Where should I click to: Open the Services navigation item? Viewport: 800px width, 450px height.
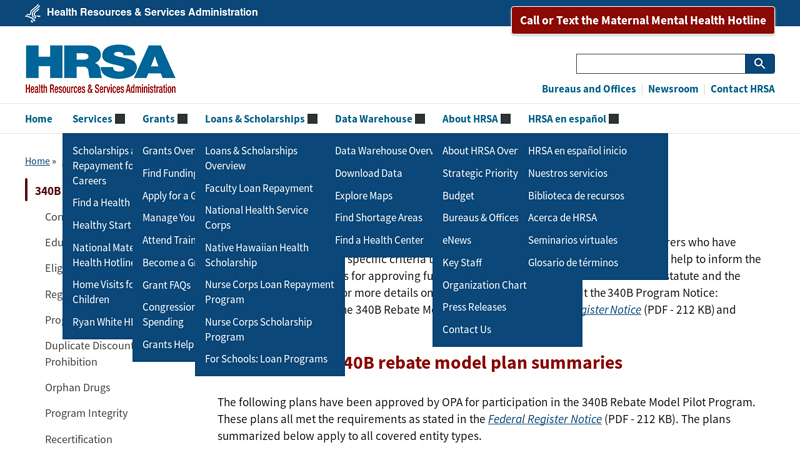92,119
